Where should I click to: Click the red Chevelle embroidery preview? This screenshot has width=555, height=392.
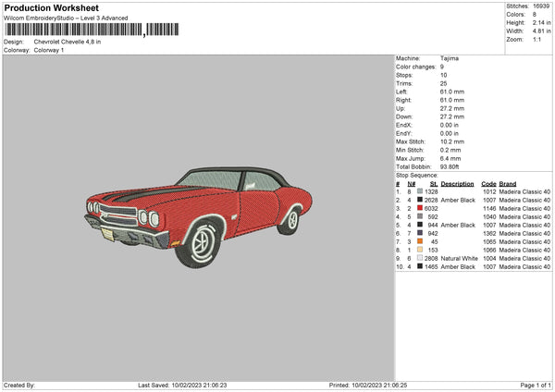pyautogui.click(x=198, y=217)
